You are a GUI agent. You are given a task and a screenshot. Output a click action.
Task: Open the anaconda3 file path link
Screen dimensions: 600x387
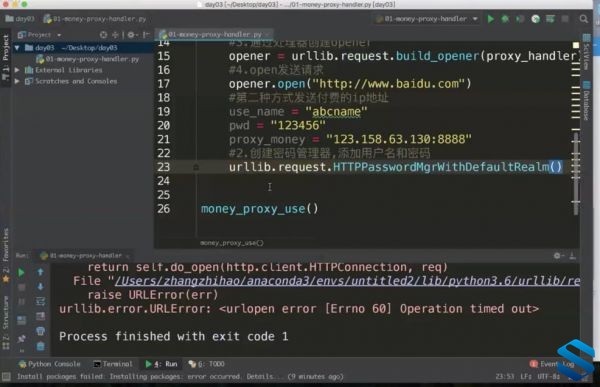coord(347,281)
